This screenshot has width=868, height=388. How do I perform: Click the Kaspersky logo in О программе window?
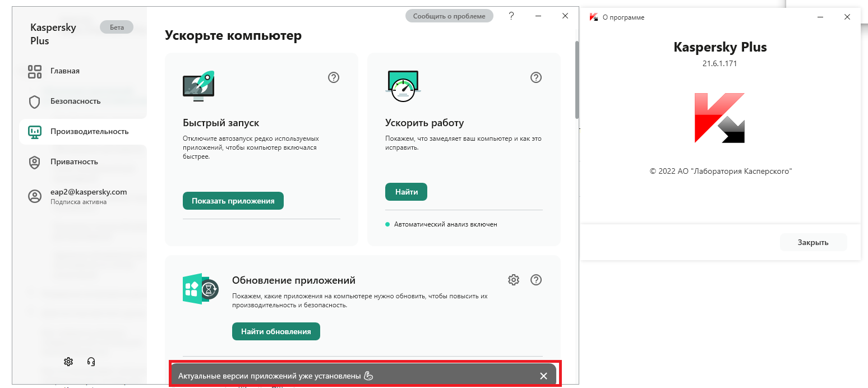coord(720,118)
